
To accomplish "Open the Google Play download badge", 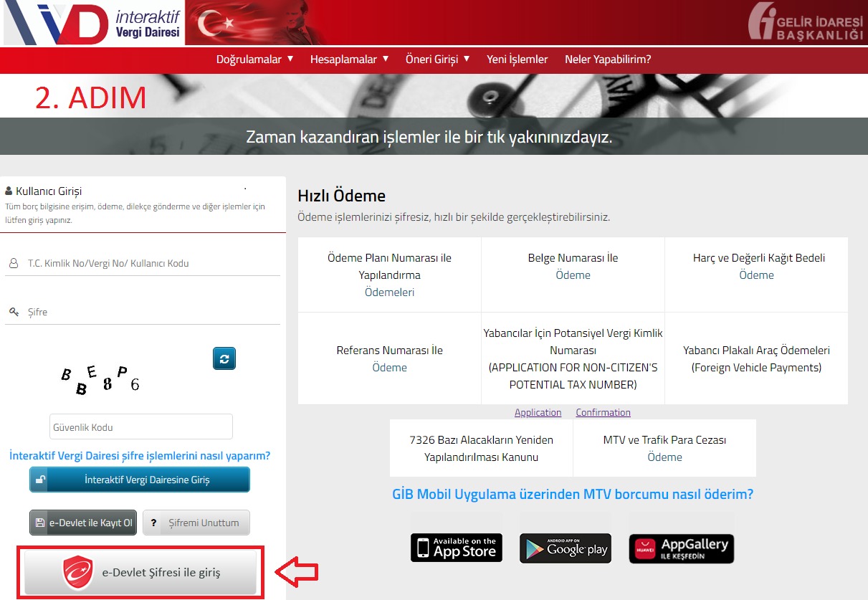I will point(566,548).
